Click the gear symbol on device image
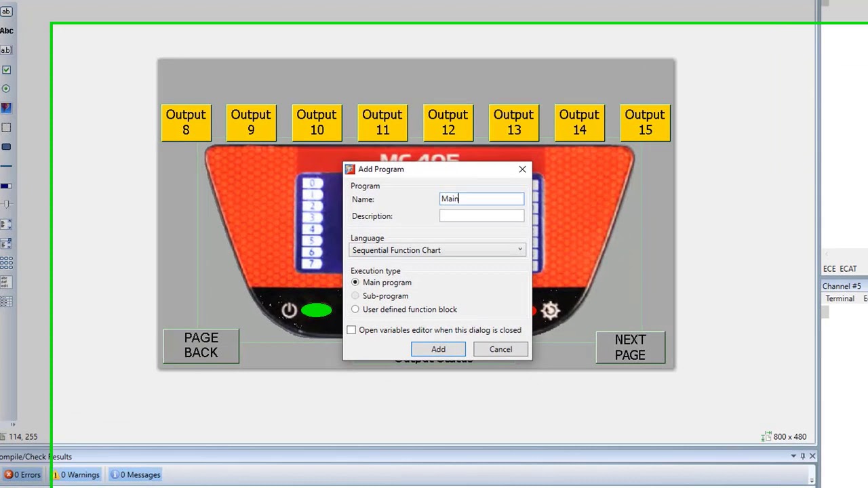 pyautogui.click(x=550, y=310)
